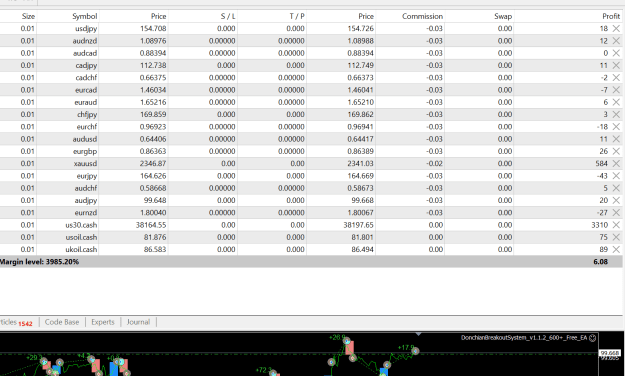Close the eurjpy position
This screenshot has height=376, width=625.
click(616, 176)
